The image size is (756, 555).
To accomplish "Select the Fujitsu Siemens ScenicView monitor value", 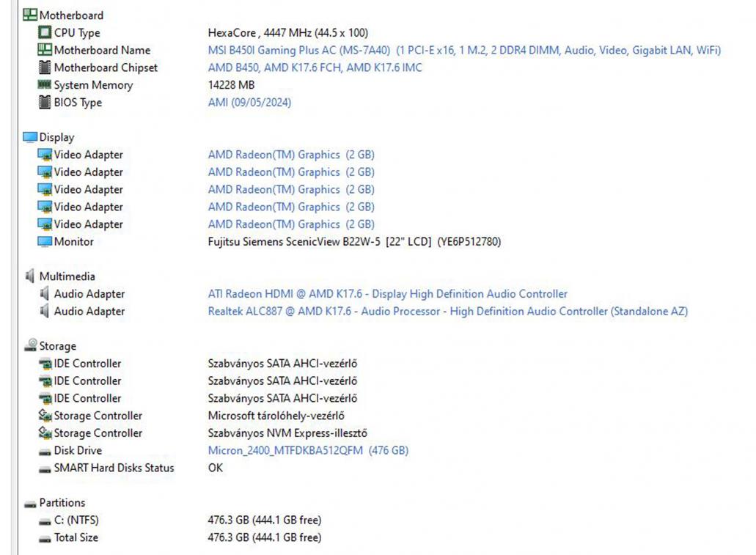I will (x=354, y=242).
